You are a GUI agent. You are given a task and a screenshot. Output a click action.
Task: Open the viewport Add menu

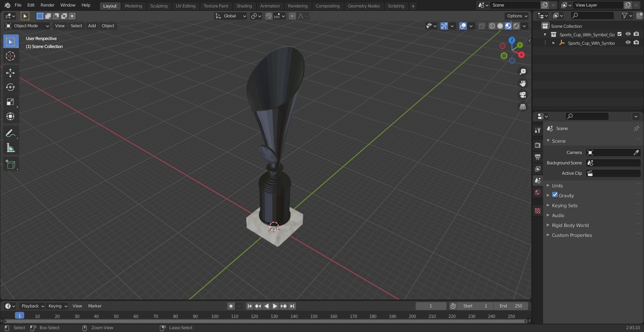click(92, 26)
